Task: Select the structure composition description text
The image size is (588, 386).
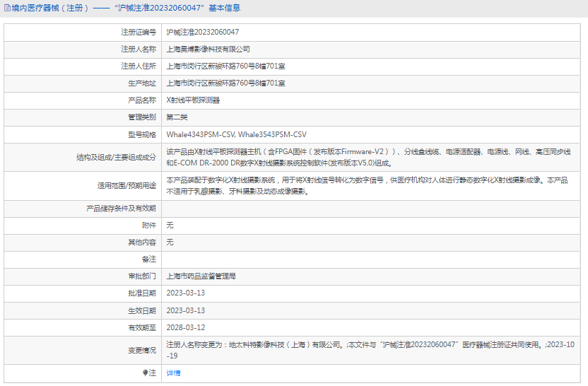Action: point(369,158)
